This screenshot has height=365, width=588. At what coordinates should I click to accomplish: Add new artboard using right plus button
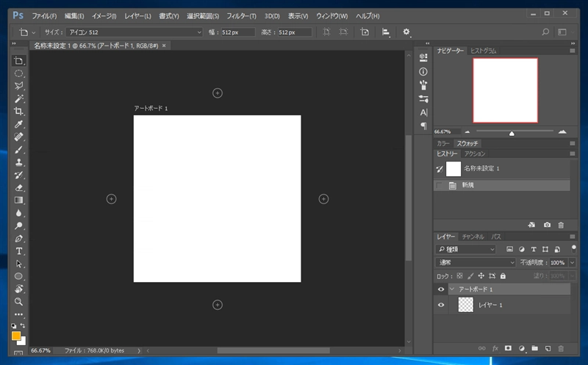[323, 199]
